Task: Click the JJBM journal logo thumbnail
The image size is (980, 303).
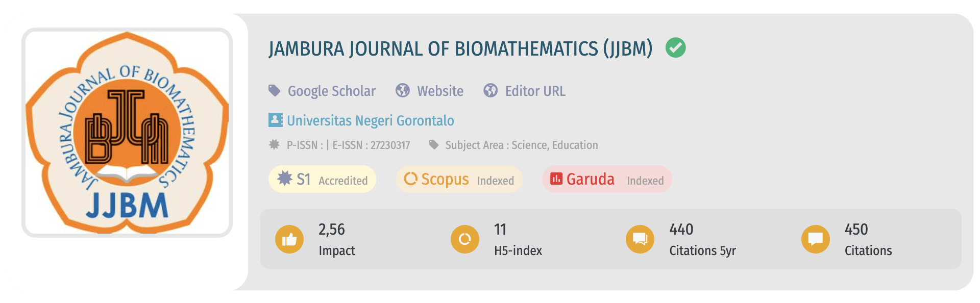Action: click(x=127, y=133)
